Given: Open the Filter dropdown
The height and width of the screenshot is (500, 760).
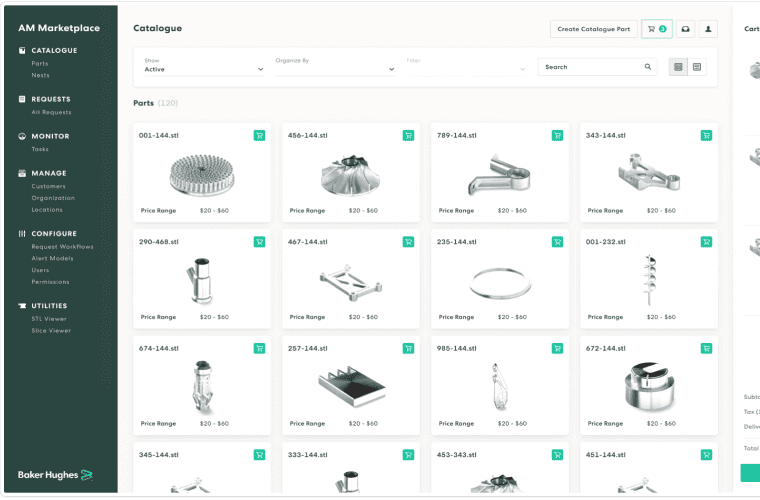Looking at the screenshot, I should coord(465,69).
